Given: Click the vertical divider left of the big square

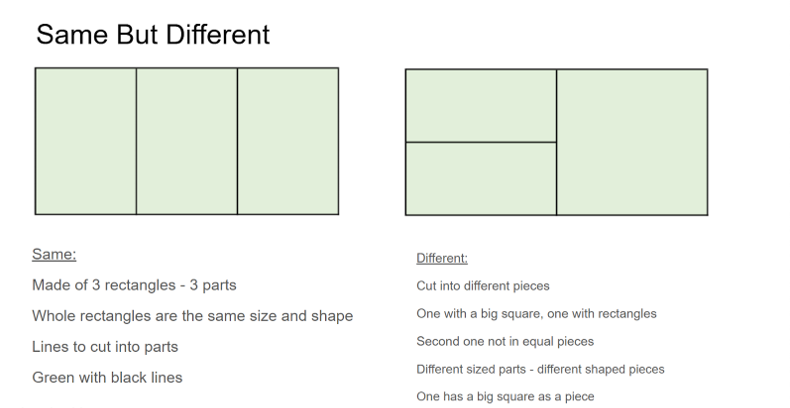Looking at the screenshot, I should pos(557,142).
